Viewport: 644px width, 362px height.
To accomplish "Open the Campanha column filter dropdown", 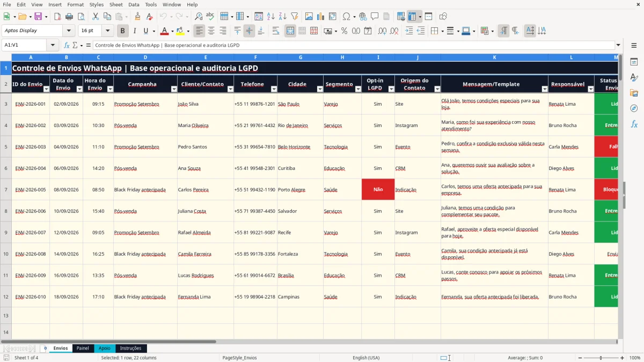I will 174,89.
